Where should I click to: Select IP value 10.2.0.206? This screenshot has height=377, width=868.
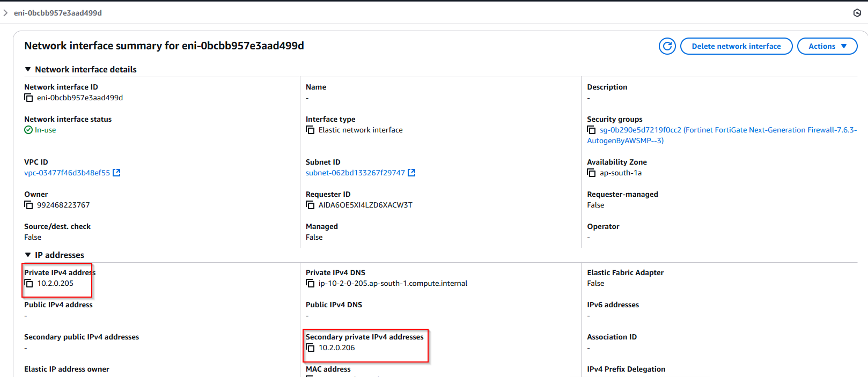coord(337,348)
